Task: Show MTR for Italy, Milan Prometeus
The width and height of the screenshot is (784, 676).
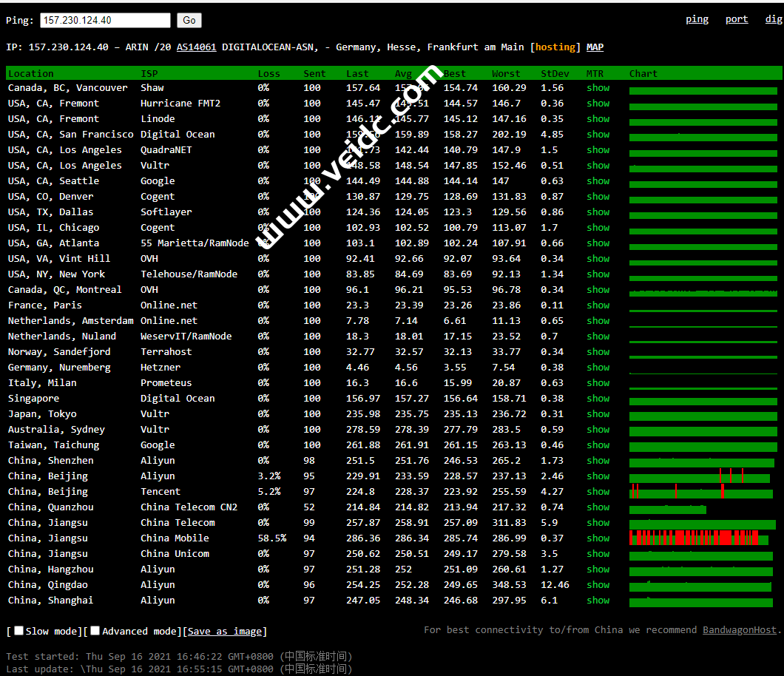Action: click(x=598, y=382)
